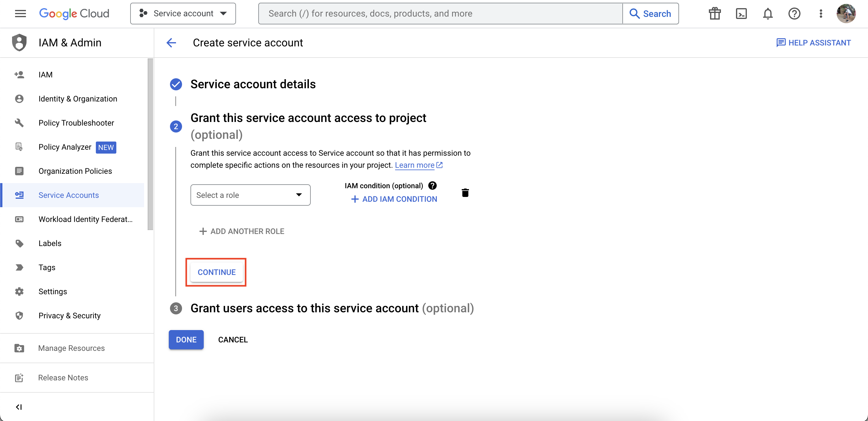Screen dimensions: 868x421
Task: Delete the role row with trash icon
Action: point(465,193)
